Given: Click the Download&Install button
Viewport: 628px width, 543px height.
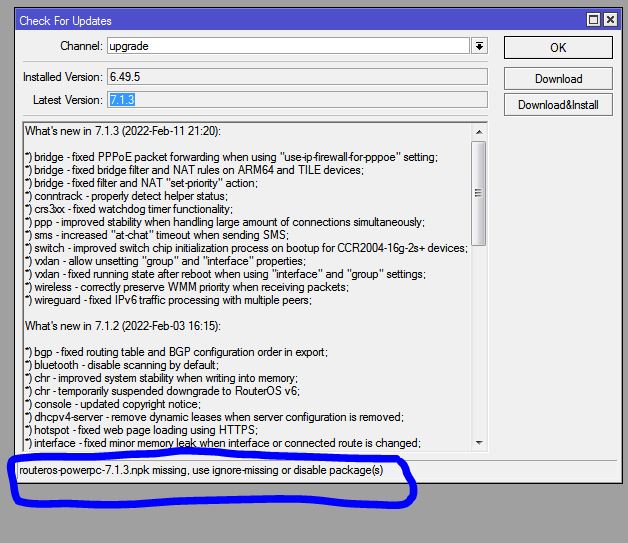Looking at the screenshot, I should point(558,105).
